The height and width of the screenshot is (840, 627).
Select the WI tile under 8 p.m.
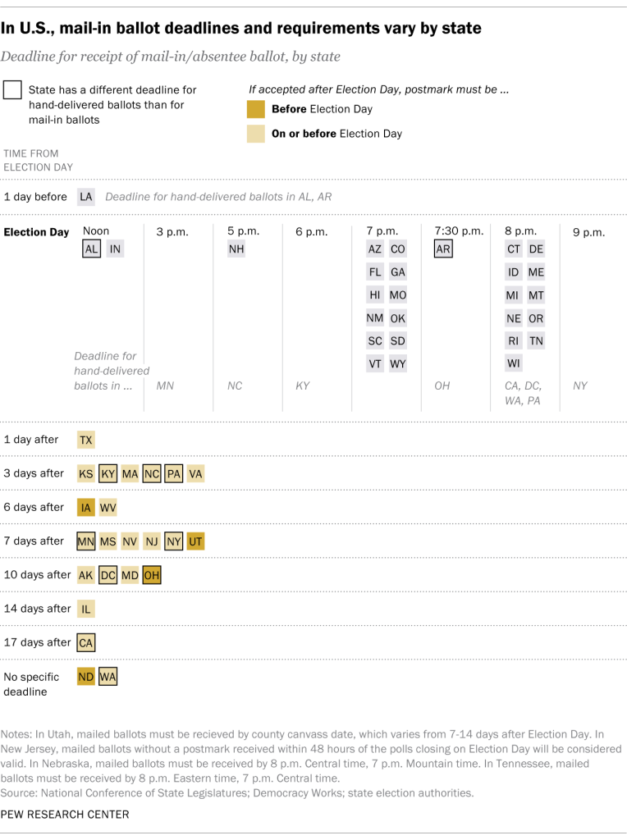(514, 363)
